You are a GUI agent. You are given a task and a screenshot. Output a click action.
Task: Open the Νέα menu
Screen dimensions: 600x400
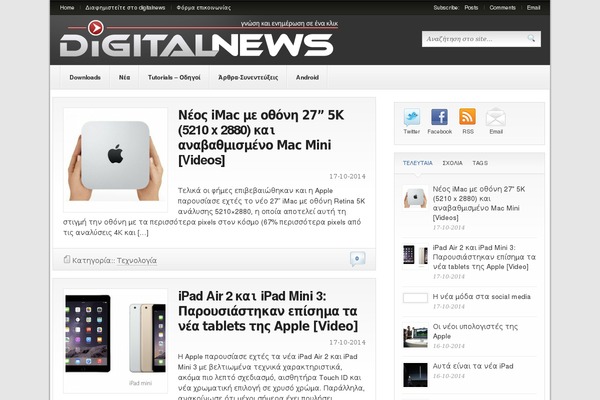[x=124, y=77]
